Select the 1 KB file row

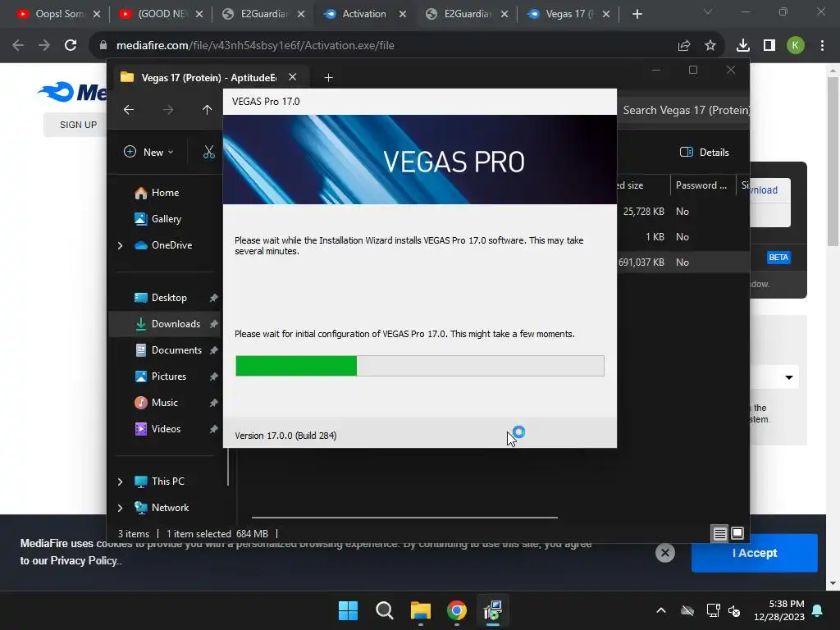683,237
